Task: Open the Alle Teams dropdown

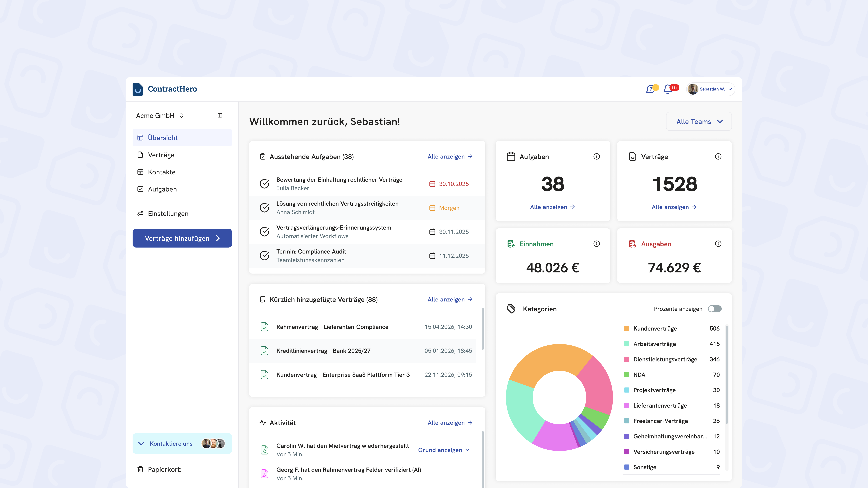Action: point(699,122)
